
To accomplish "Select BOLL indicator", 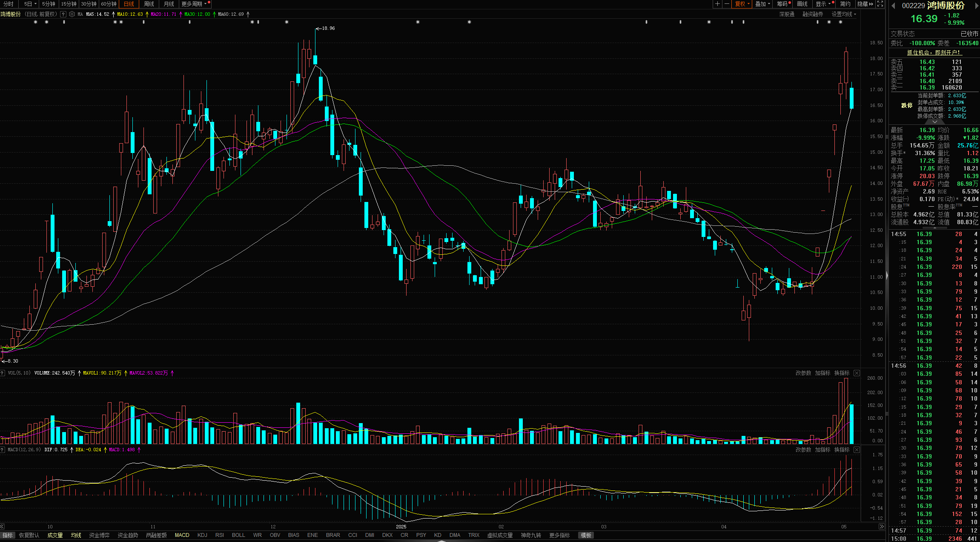I will point(238,535).
